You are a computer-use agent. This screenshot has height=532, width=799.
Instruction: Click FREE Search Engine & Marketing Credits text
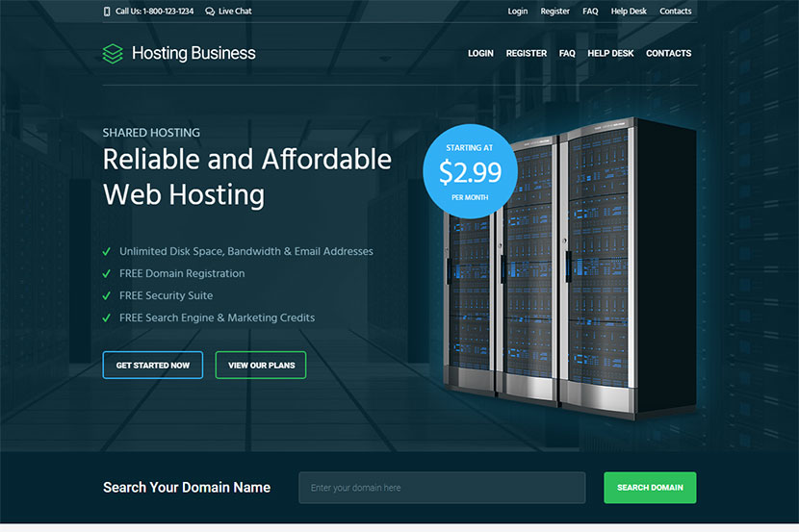click(x=217, y=318)
